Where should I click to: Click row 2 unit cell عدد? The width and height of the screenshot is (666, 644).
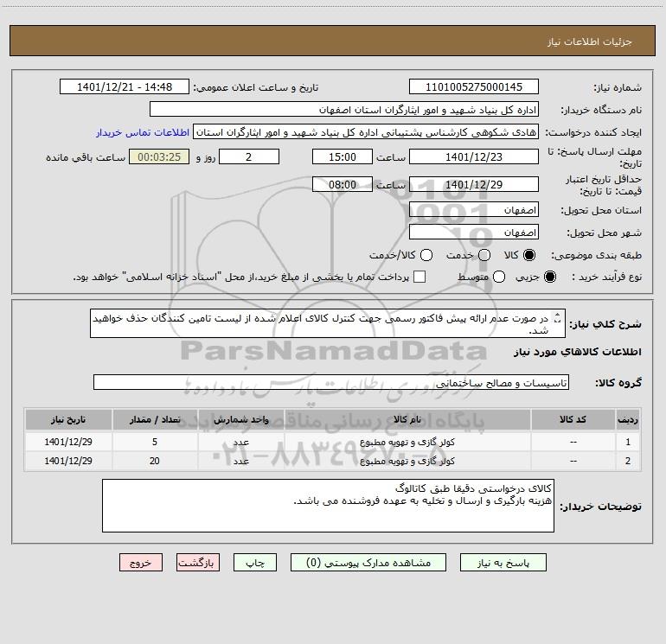tap(240, 461)
